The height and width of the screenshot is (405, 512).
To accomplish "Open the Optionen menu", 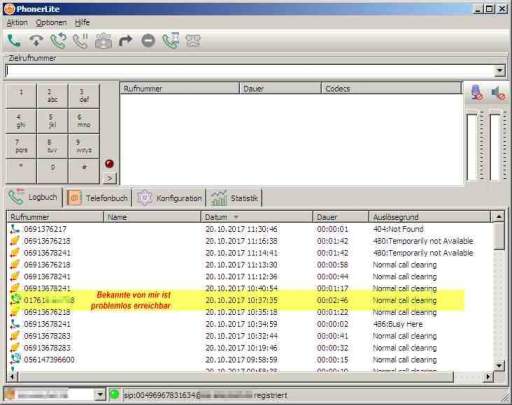I will (51, 23).
